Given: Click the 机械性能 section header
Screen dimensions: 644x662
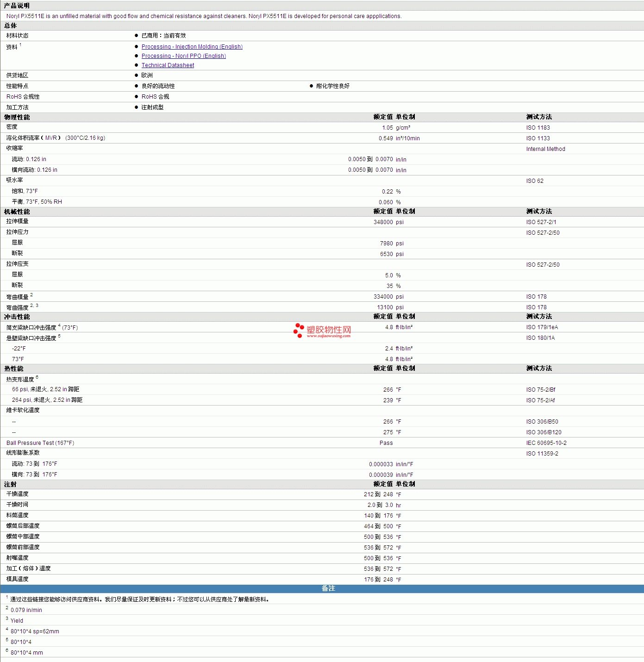Looking at the screenshot, I should click(17, 212).
